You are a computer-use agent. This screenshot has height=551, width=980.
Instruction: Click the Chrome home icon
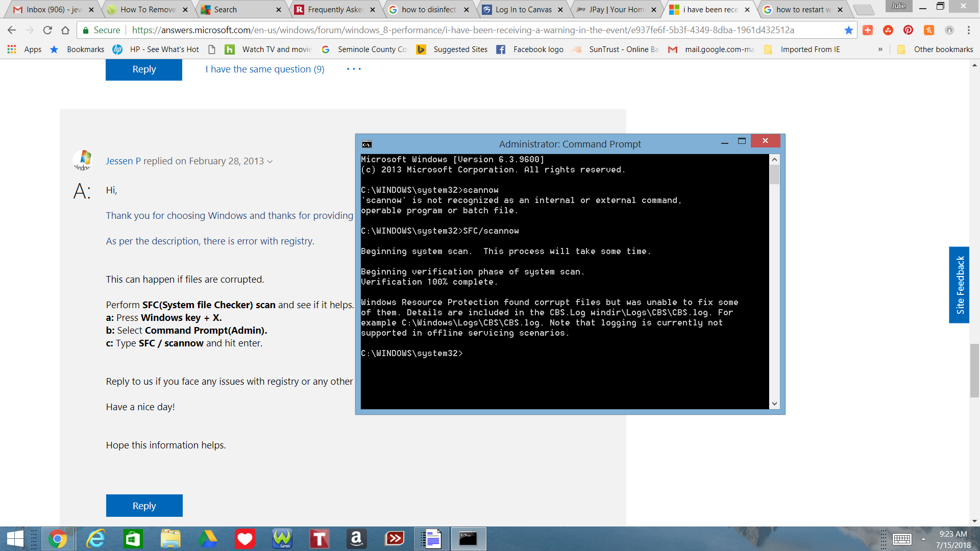click(x=65, y=30)
